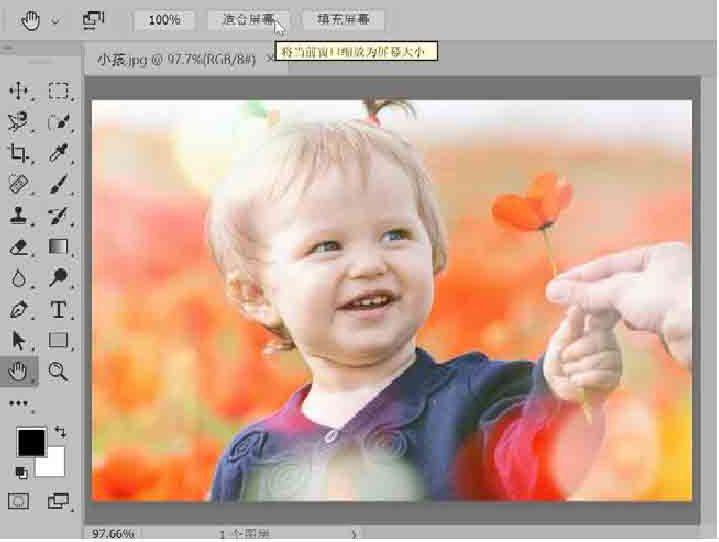Select the Lasso tool

tap(18, 122)
